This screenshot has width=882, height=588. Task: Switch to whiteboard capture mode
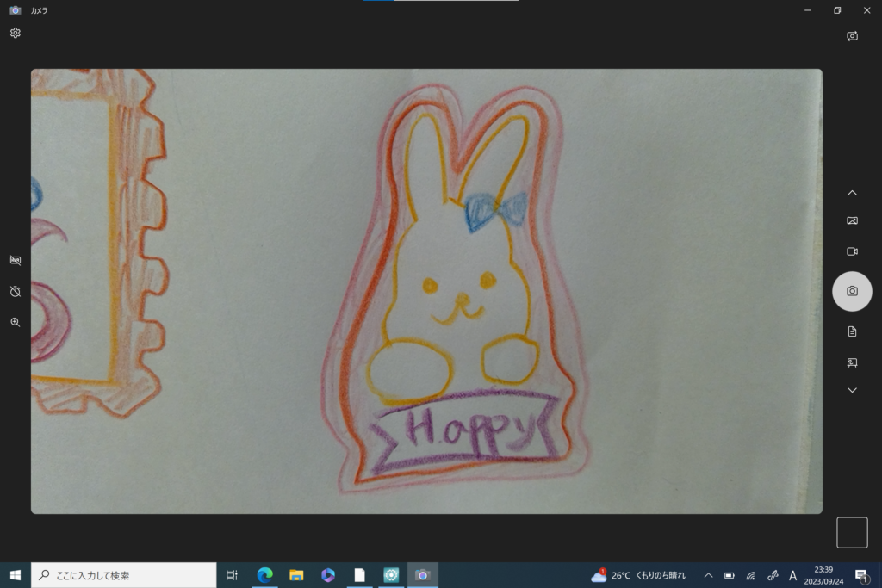tap(852, 362)
